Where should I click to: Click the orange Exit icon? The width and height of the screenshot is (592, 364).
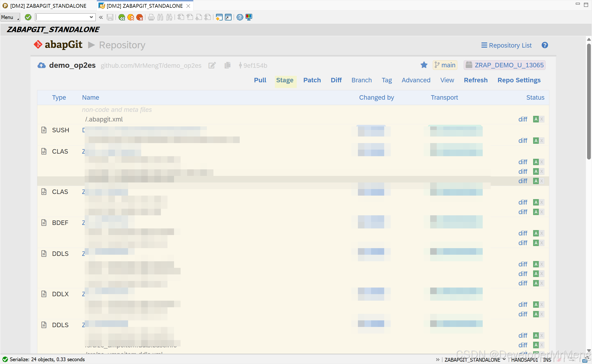(131, 17)
